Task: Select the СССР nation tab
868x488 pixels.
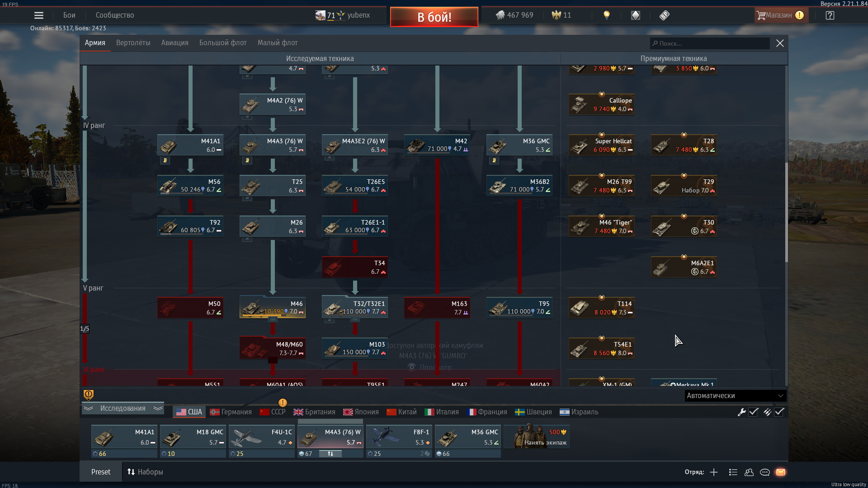Action: pos(273,412)
